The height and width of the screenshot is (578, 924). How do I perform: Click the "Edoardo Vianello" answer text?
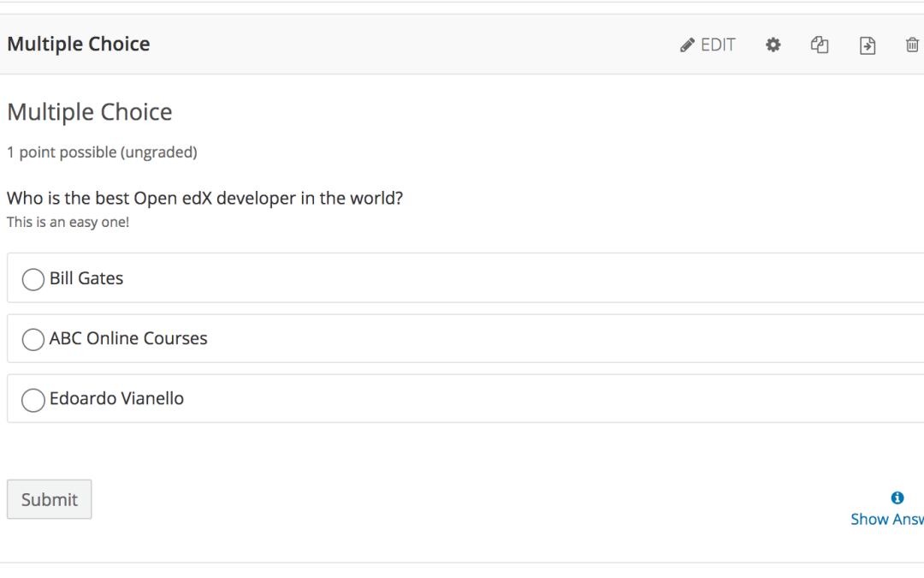click(x=116, y=398)
